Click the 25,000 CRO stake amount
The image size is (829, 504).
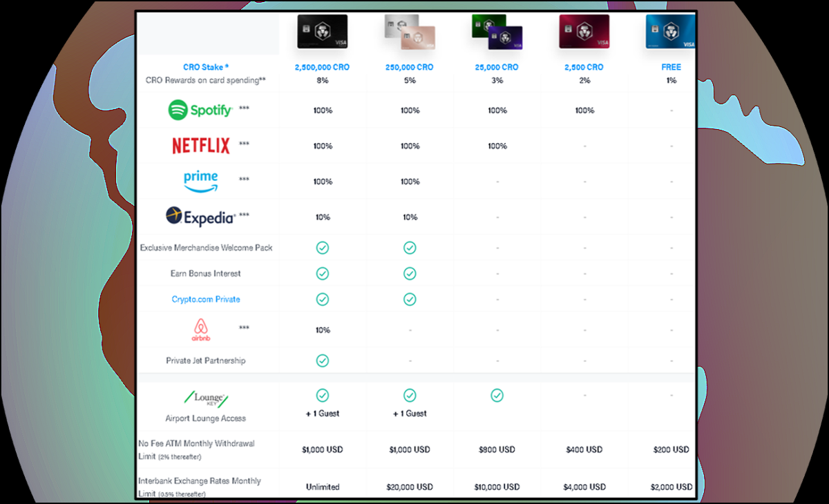[497, 68]
